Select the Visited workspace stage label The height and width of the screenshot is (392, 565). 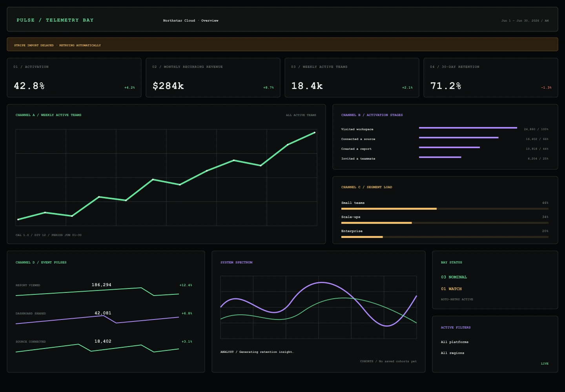click(357, 129)
